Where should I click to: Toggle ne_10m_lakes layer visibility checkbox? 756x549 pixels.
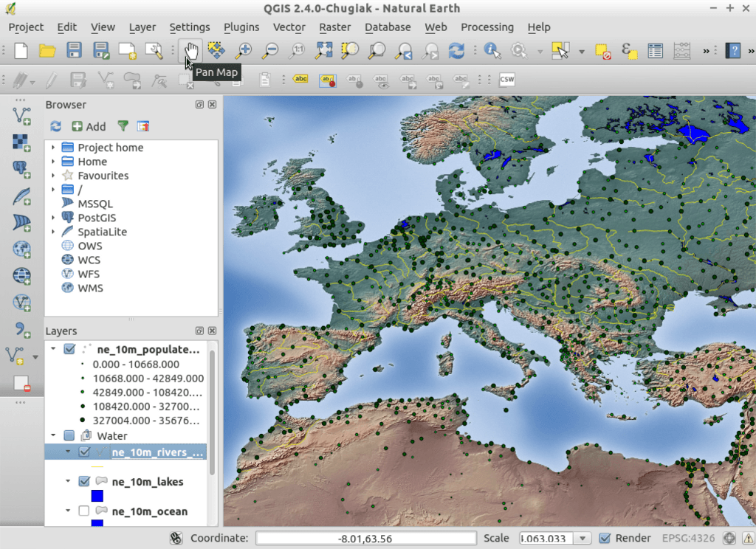(83, 481)
